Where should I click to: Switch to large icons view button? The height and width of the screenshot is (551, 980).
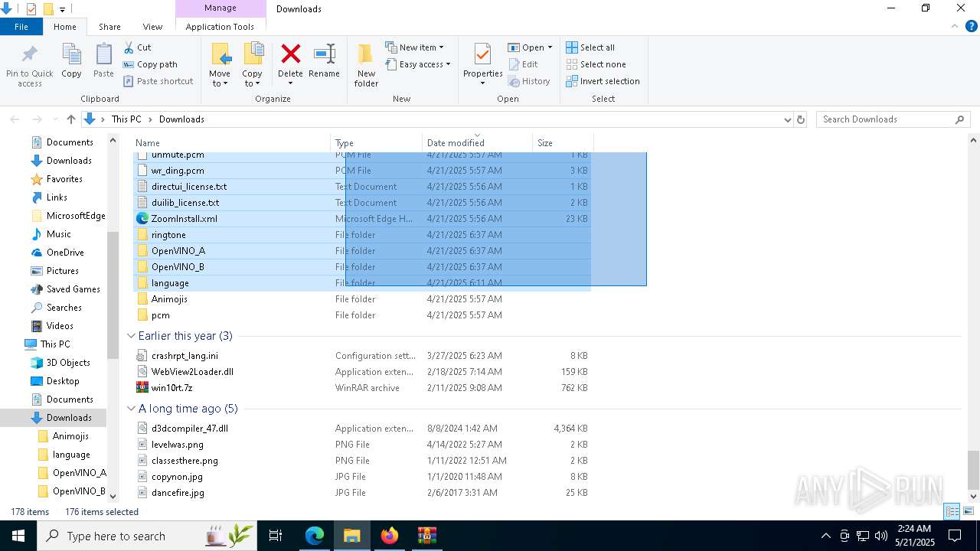coord(968,512)
